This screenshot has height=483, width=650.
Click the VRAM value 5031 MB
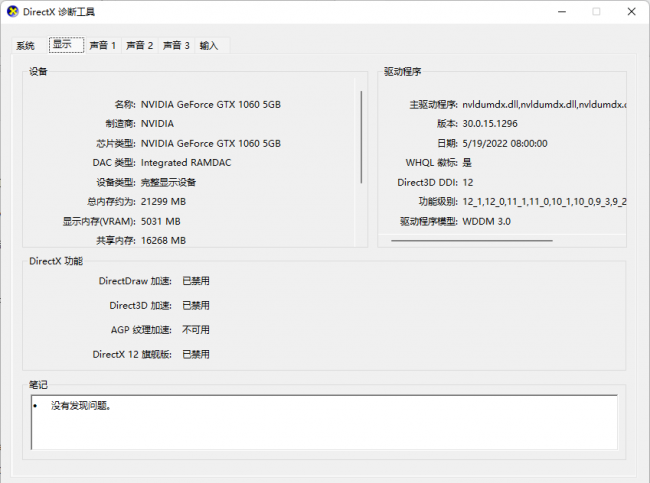(x=160, y=221)
